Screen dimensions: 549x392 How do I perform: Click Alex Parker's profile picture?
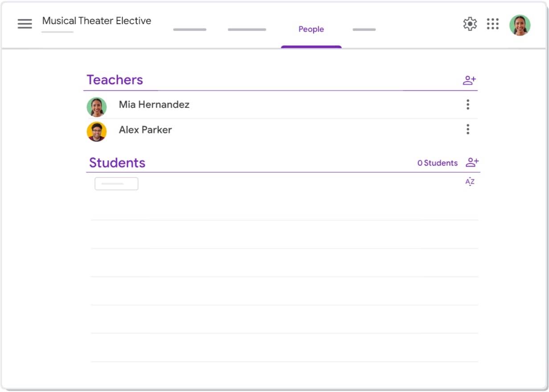[x=97, y=132]
